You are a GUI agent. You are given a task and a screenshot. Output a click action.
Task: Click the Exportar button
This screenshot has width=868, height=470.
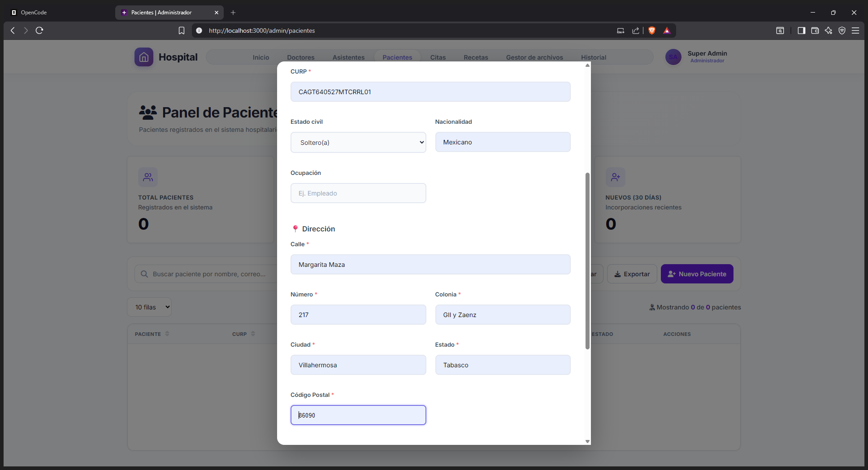click(x=632, y=274)
